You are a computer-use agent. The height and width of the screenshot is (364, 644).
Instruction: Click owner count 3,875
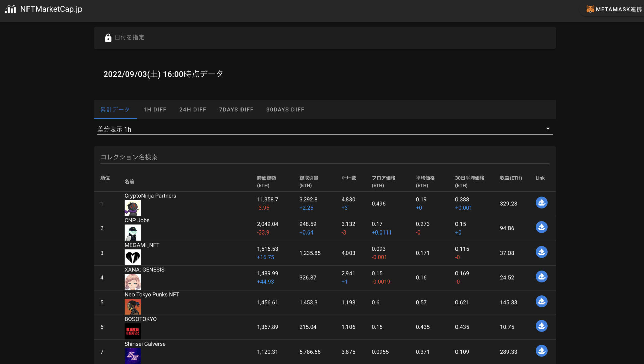click(348, 352)
